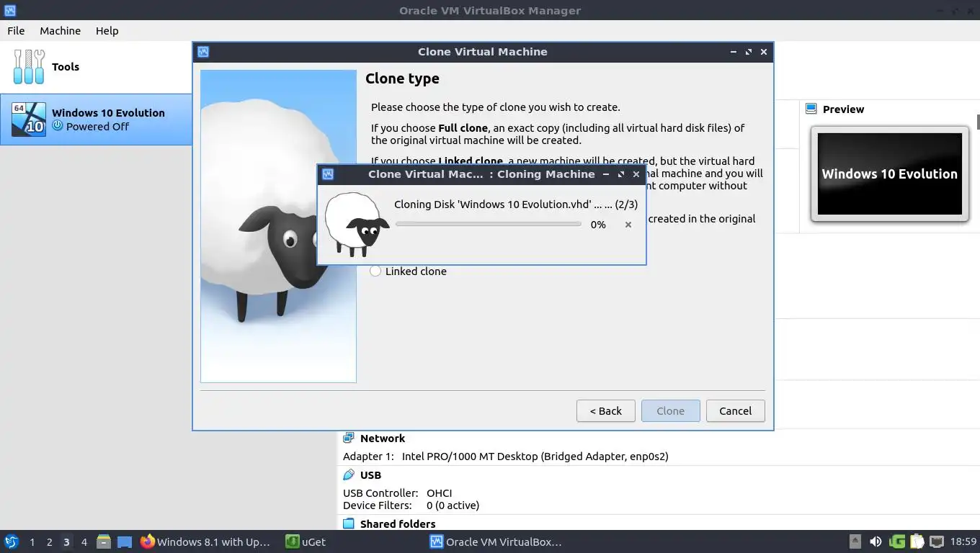
Task: Open the Shared folders section heading
Action: tap(398, 524)
